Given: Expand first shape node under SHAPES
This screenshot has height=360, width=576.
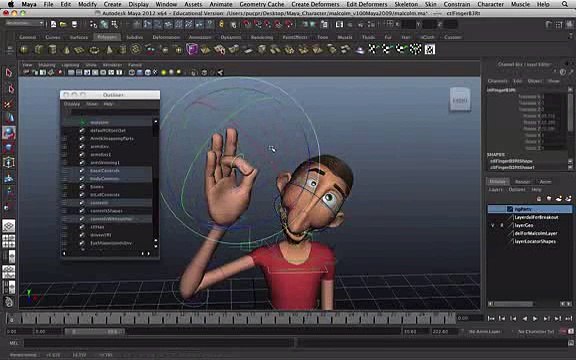Looking at the screenshot, I should click(511, 161).
